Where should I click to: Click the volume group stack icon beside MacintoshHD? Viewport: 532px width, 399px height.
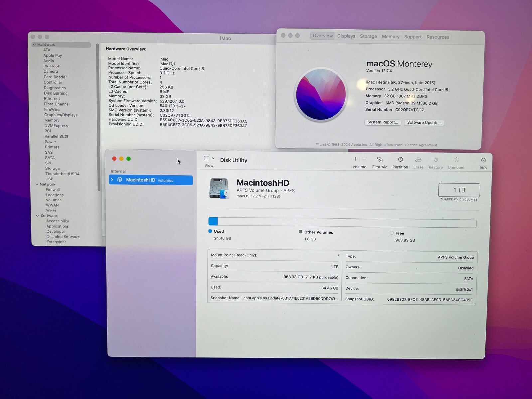pos(120,180)
